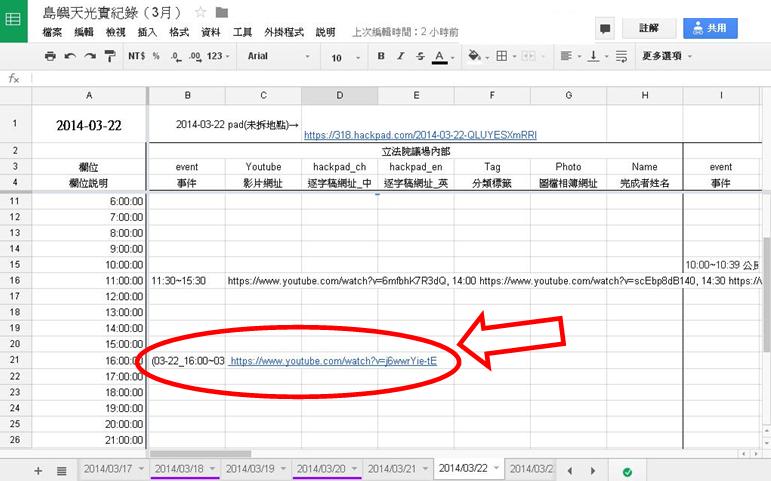Click the paint format roller icon
Image resolution: width=771 pixels, height=481 pixels.
(x=110, y=56)
